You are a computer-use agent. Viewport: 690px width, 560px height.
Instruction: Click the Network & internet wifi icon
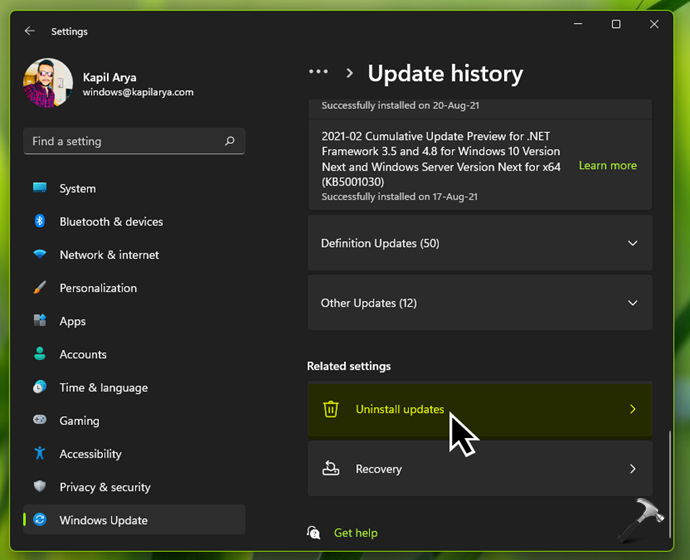pyautogui.click(x=40, y=254)
